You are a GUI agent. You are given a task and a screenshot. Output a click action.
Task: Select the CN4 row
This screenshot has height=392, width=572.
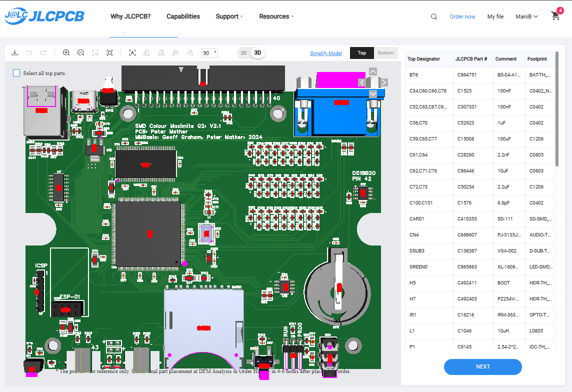coord(480,235)
